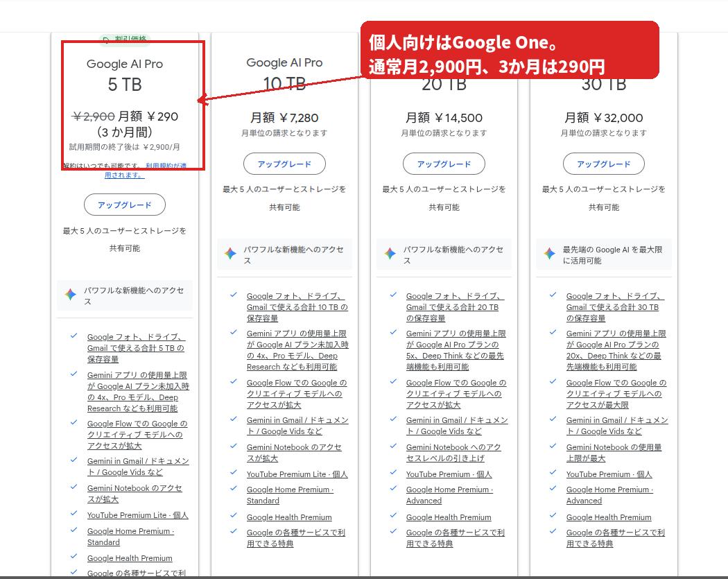728x579 pixels.
Task: Open Google Home Premium Standard in 10 TB plan
Action: 291,495
